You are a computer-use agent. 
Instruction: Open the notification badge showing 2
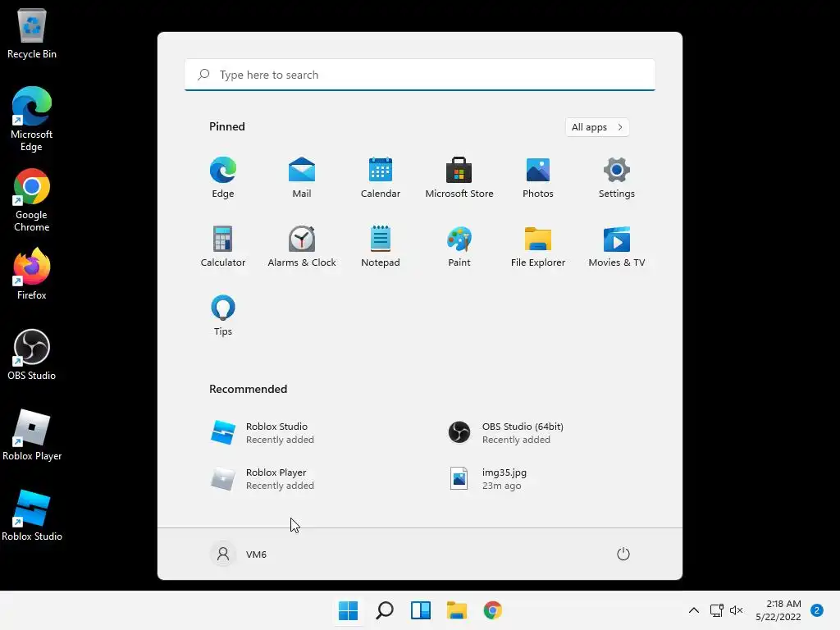(817, 610)
